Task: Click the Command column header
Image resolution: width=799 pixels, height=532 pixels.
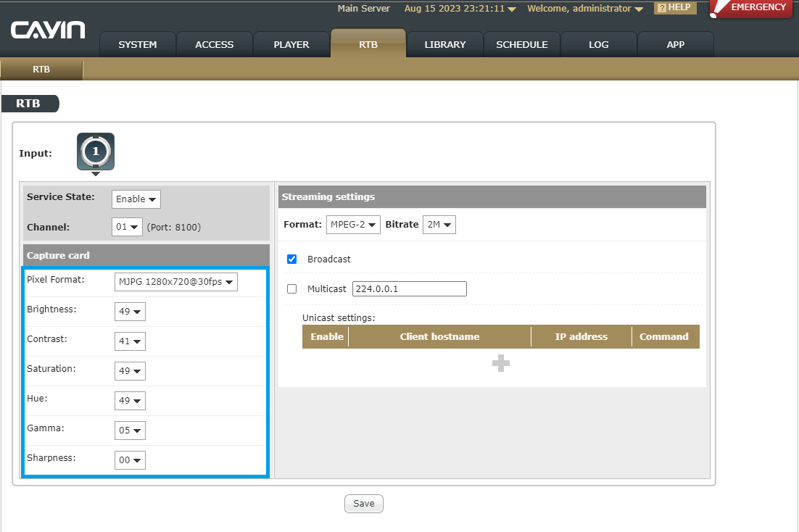Action: click(664, 337)
